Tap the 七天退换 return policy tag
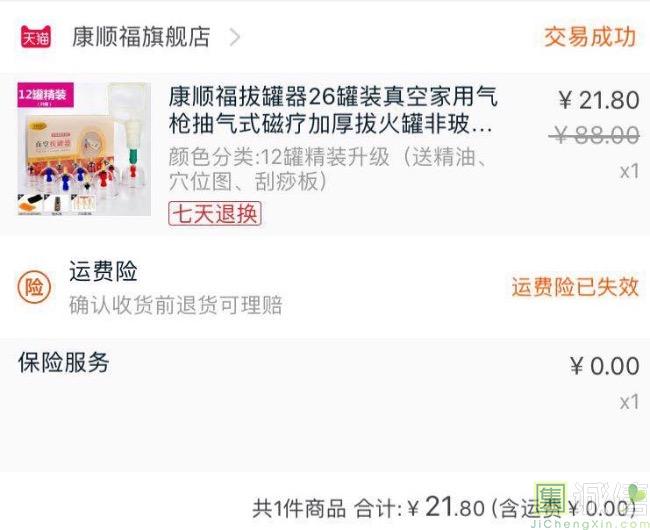Screen dimensions: 650x530 (215, 213)
